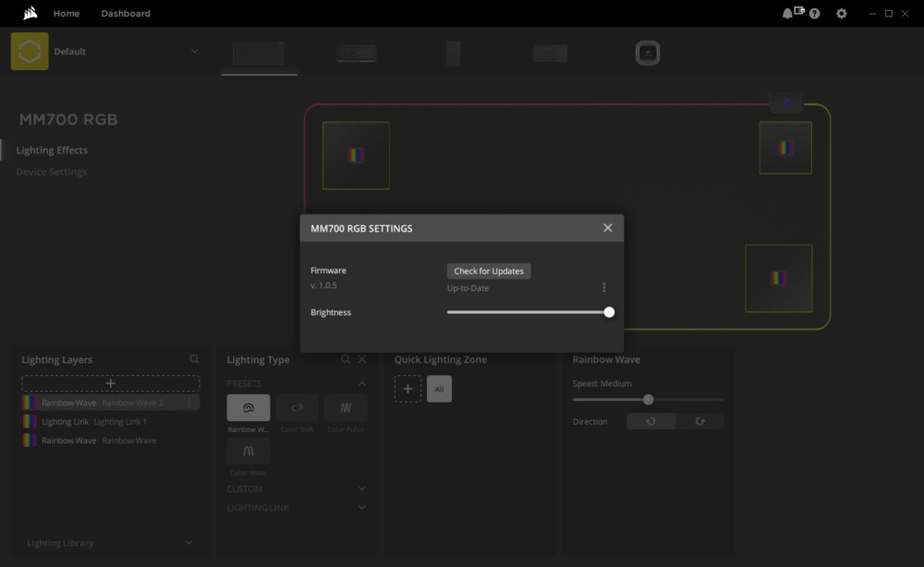Search lighting types magnifier icon
This screenshot has height=567, width=924.
tap(346, 359)
